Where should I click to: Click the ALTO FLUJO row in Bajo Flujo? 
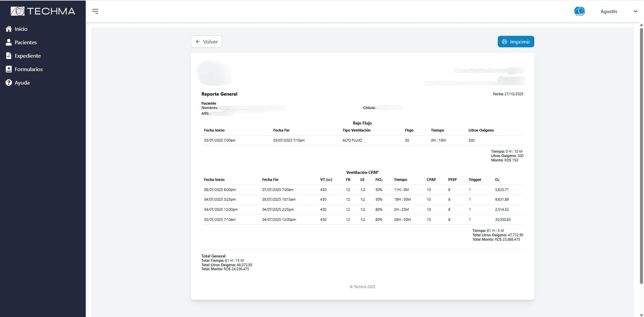362,140
